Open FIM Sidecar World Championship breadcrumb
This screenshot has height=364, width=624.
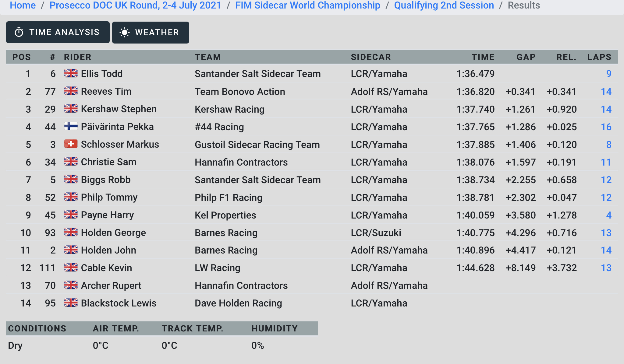[308, 5]
